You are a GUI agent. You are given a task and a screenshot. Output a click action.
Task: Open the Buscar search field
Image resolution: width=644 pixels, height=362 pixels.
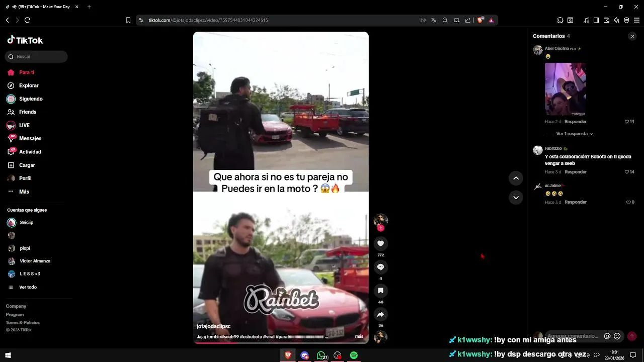(x=36, y=57)
